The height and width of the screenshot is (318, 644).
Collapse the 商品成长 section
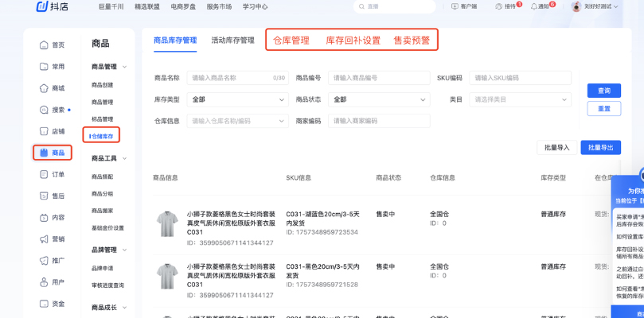[x=124, y=308]
